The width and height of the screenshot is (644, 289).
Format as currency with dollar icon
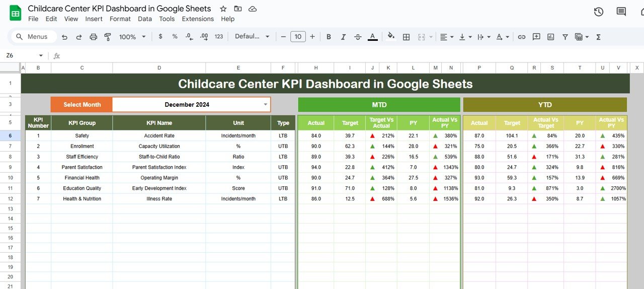point(160,37)
